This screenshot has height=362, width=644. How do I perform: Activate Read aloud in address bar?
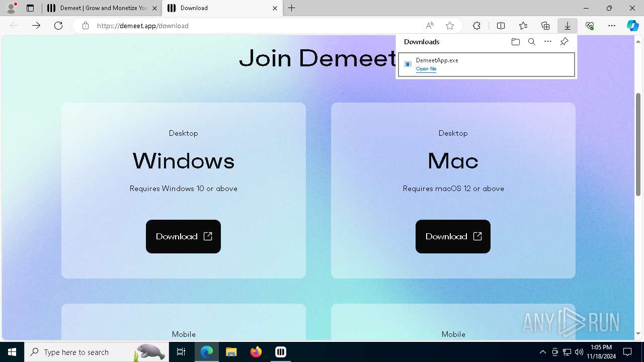click(x=430, y=26)
